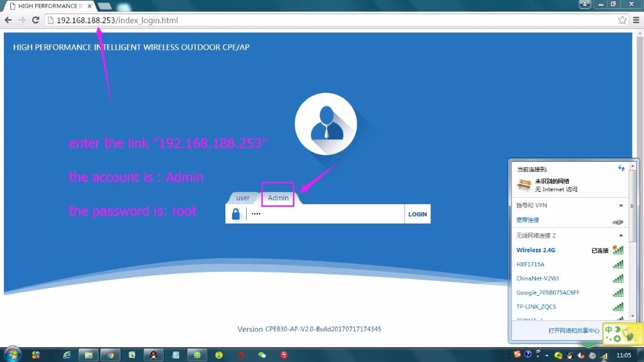
Task: Select the TP-LINK_ZQCS network
Action: pos(569,307)
